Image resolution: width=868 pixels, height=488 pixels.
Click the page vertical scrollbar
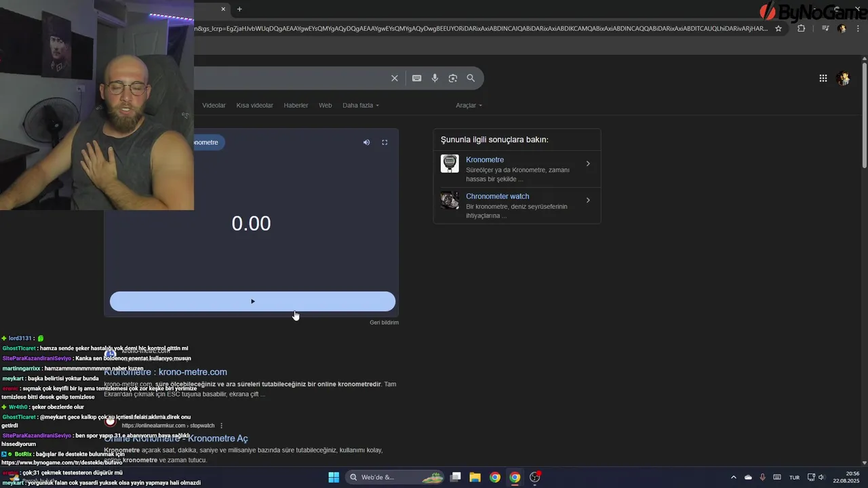pos(865,115)
